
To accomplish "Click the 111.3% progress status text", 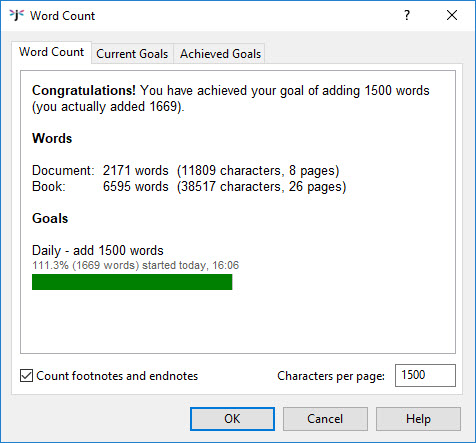I will click(x=135, y=265).
